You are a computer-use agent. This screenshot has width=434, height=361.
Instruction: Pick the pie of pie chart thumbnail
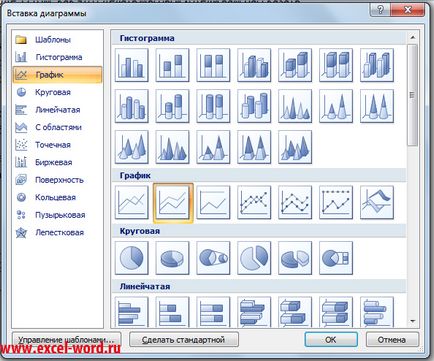213,258
